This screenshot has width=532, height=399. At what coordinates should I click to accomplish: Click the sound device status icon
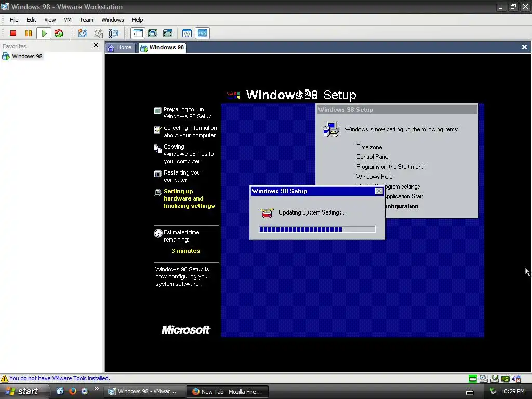(x=516, y=379)
